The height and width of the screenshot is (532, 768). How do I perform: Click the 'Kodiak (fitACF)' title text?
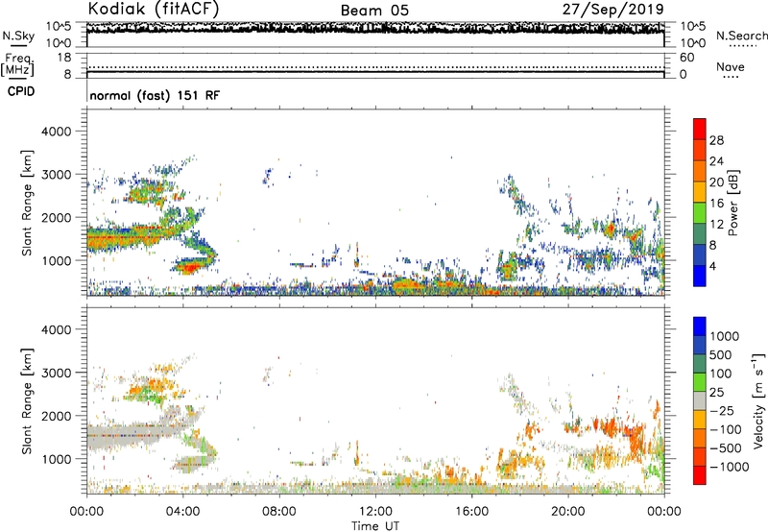click(x=154, y=9)
